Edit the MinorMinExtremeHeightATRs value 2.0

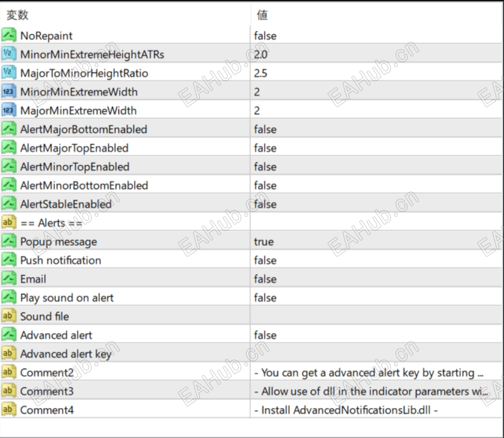(261, 54)
